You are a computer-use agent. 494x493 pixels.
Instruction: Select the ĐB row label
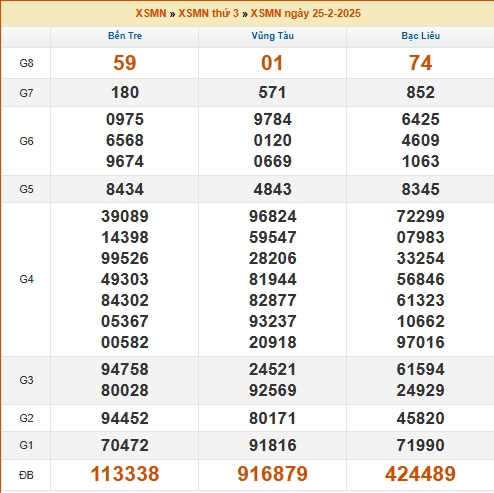coord(26,475)
